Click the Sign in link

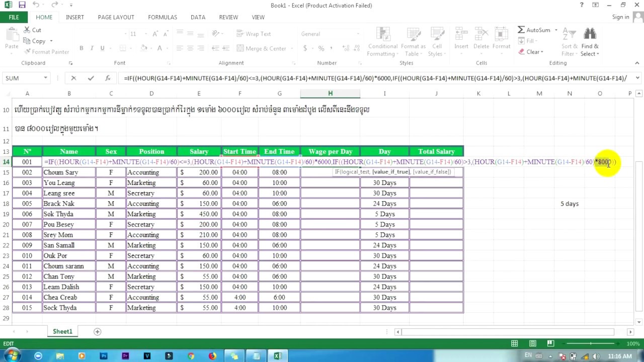pyautogui.click(x=620, y=17)
